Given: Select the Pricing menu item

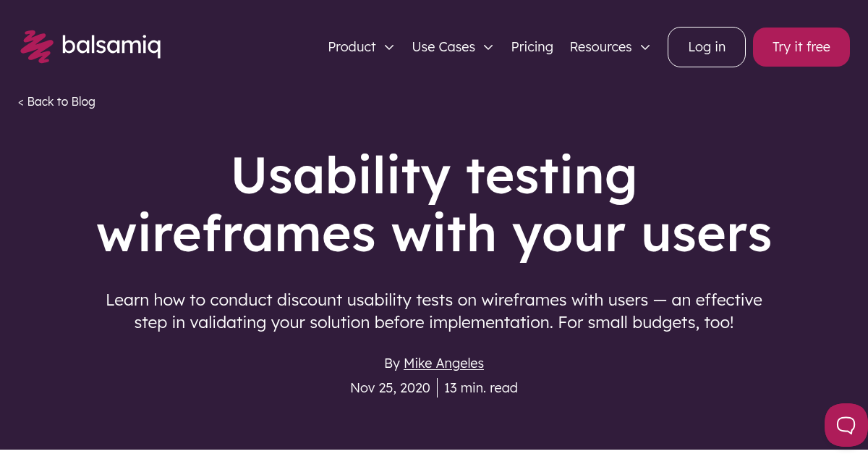Looking at the screenshot, I should pyautogui.click(x=532, y=46).
